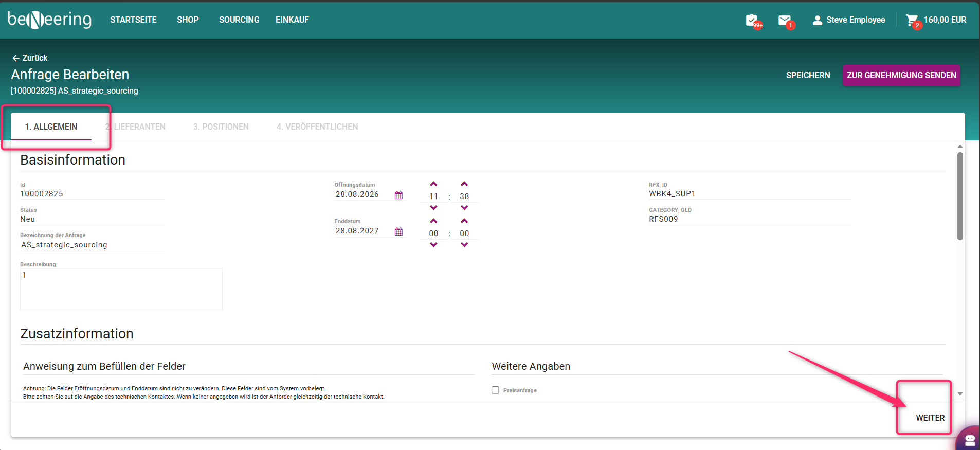Decrease the Öffnungsdatum minute value

464,208
